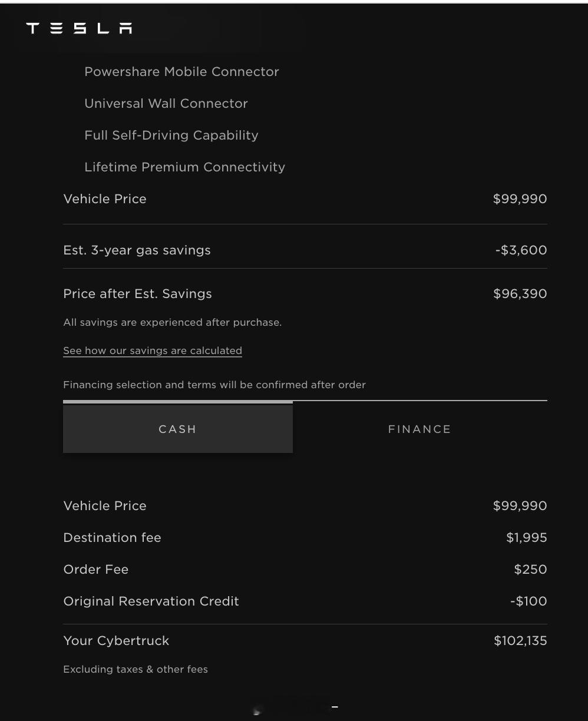Click the $102,135 Cybertruck total

pos(520,641)
